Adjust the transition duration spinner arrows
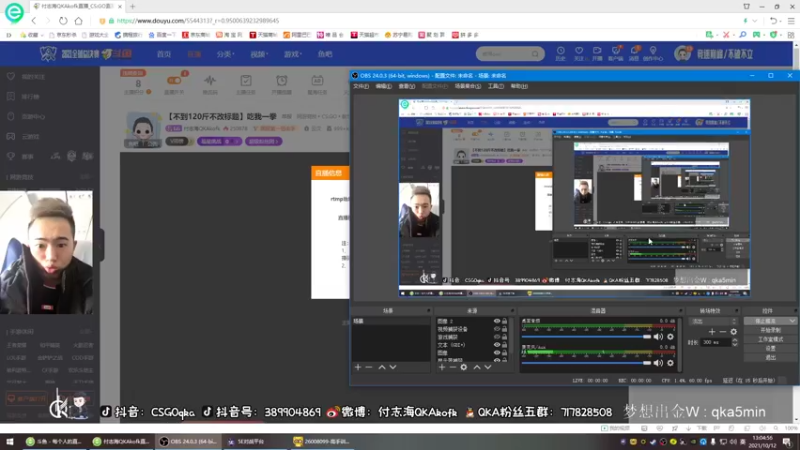The width and height of the screenshot is (800, 450). point(735,342)
